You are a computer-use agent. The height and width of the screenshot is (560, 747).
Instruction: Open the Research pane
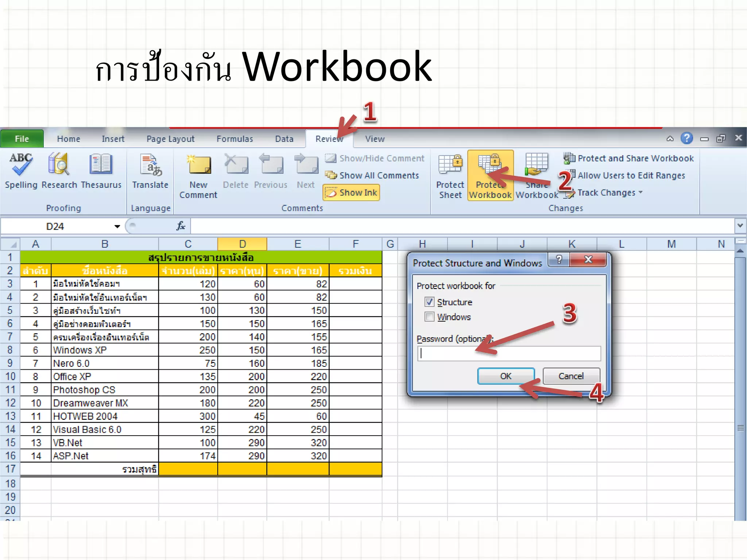pos(59,171)
